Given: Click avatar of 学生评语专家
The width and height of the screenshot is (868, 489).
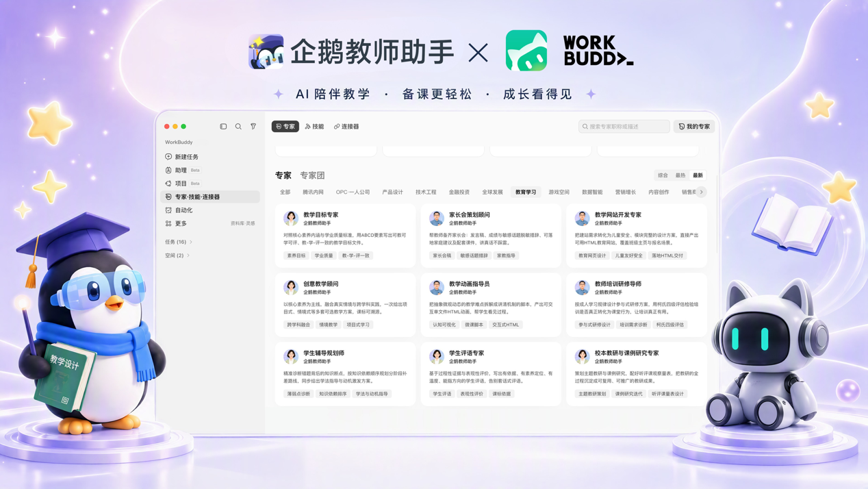Looking at the screenshot, I should (437, 357).
